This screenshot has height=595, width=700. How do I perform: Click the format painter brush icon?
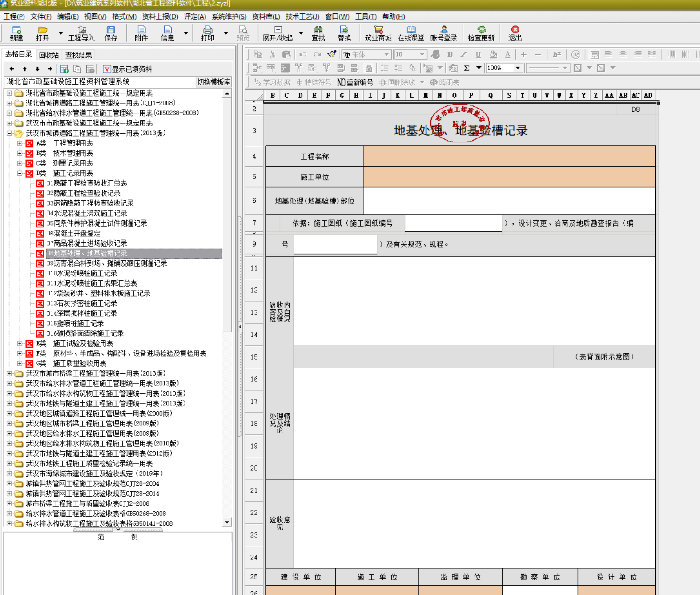pyautogui.click(x=332, y=54)
